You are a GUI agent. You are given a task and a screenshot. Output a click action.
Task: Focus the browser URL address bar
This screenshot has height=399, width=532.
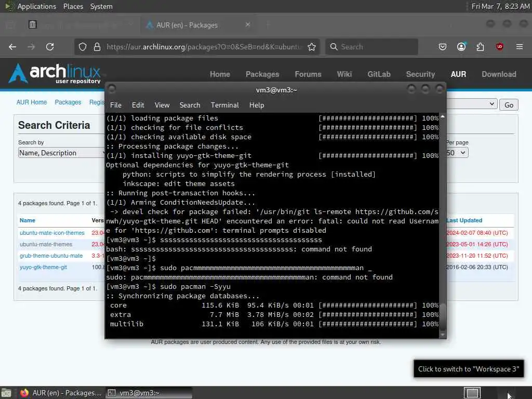(x=204, y=47)
